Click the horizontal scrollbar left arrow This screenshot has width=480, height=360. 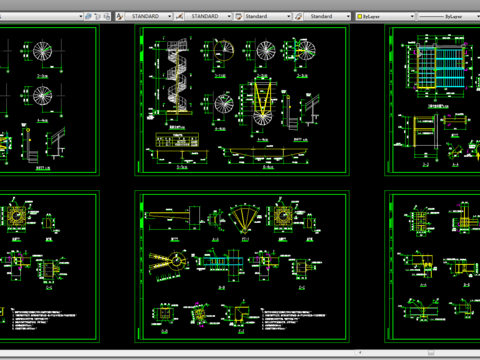pyautogui.click(x=360, y=352)
